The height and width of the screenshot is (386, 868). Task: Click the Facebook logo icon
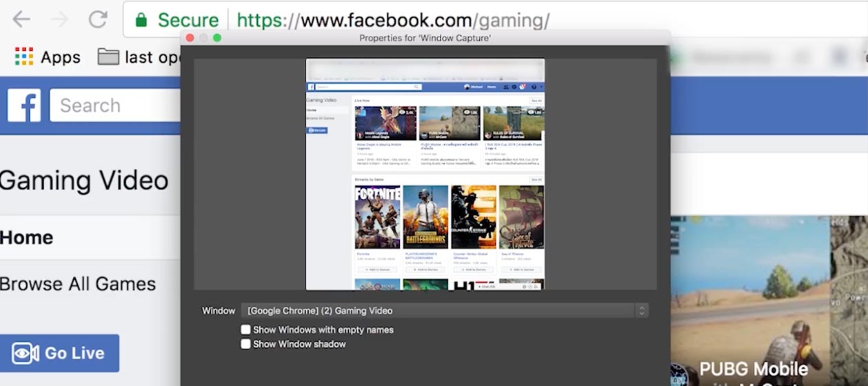tap(24, 105)
